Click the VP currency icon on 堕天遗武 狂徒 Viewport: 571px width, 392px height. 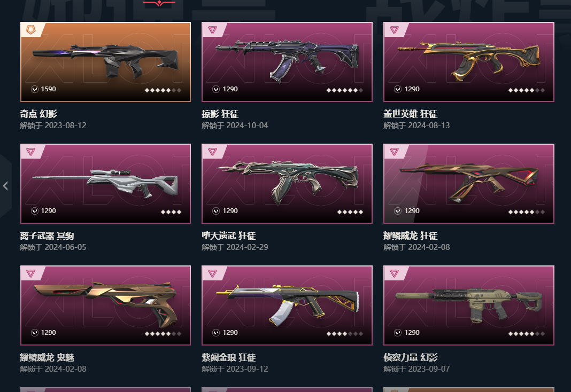pos(216,211)
